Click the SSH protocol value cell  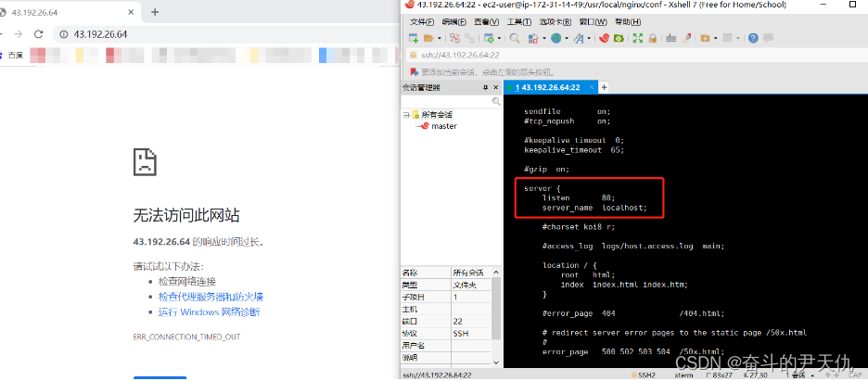[x=470, y=334]
